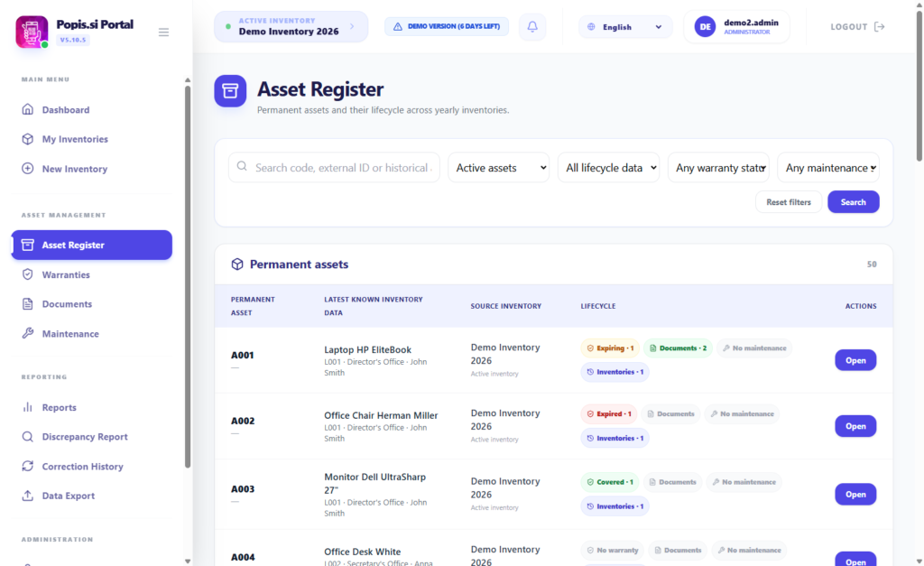The height and width of the screenshot is (566, 924).
Task: Click the warning icon in demo version badge
Action: (398, 26)
